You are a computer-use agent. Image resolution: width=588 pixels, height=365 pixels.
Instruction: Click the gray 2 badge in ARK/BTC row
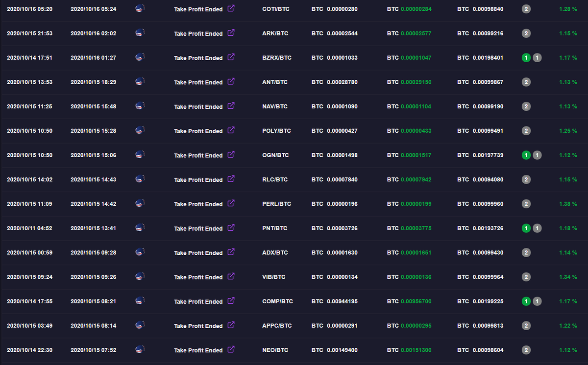[526, 34]
